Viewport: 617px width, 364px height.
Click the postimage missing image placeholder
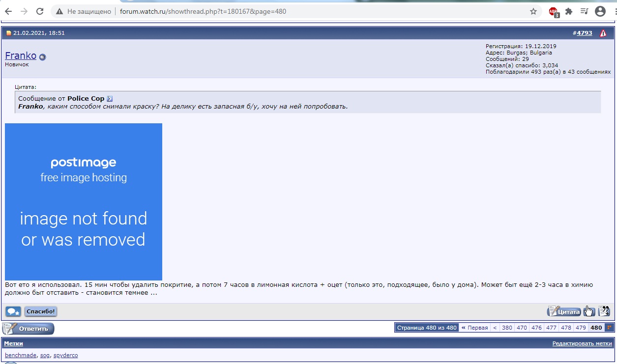point(84,202)
